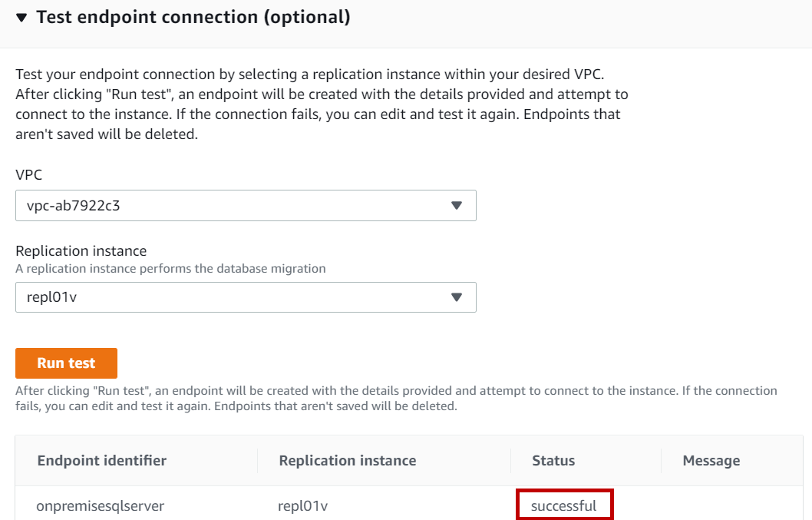Collapse the Test endpoint connection section triangle
Image resolution: width=812 pixels, height=520 pixels.
point(21,18)
